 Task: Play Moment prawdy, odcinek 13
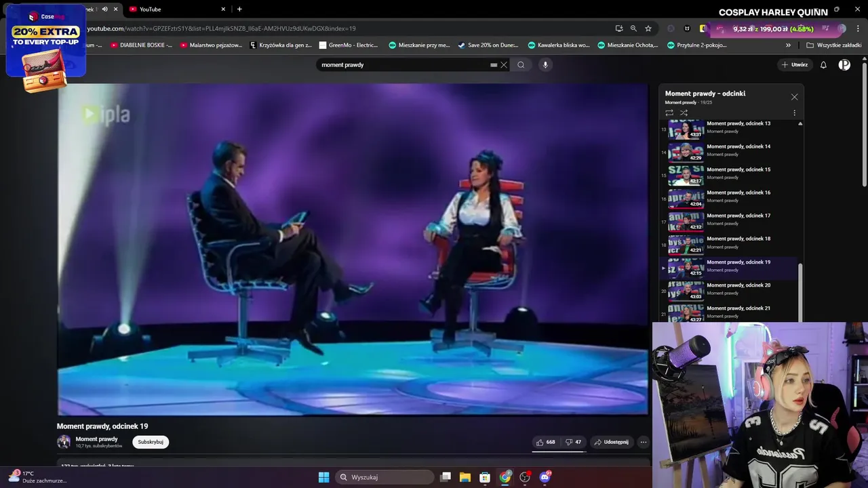[730, 128]
